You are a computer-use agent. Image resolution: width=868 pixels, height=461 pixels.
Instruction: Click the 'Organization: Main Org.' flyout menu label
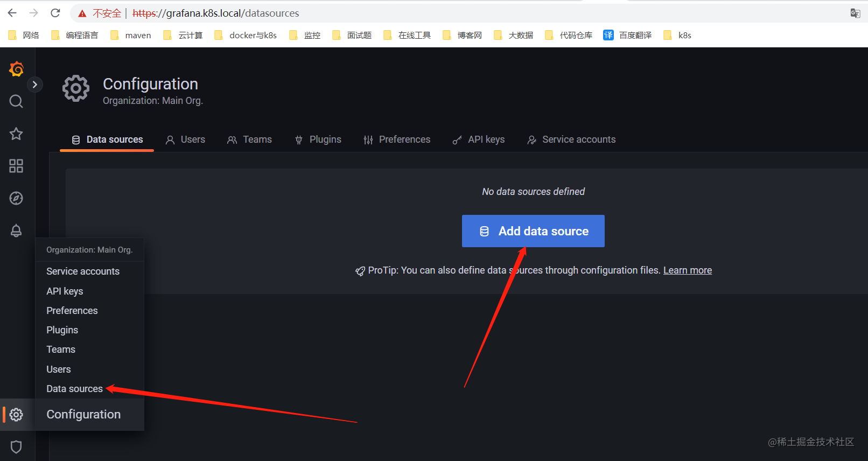(89, 250)
